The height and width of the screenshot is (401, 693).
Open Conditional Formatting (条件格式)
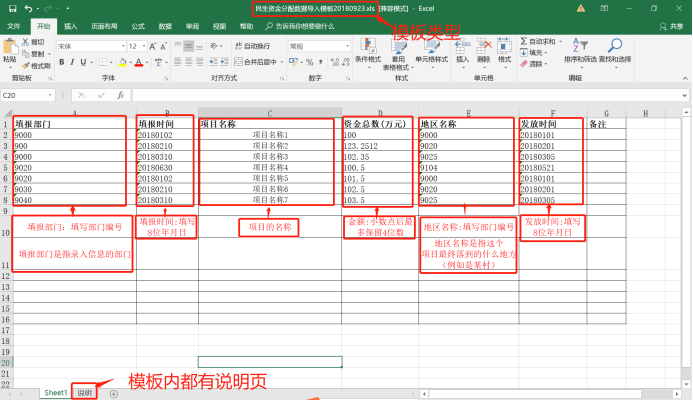368,53
